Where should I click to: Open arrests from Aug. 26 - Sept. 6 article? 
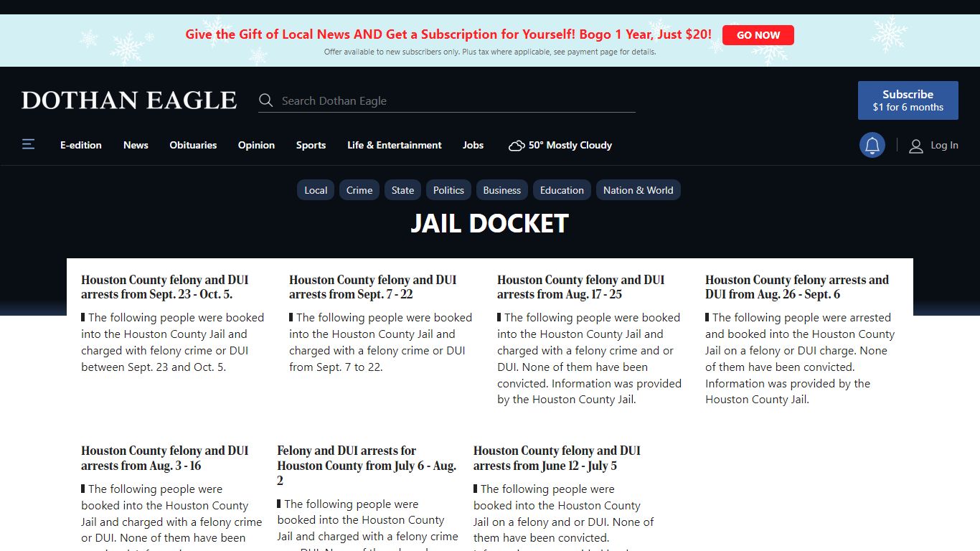point(797,287)
